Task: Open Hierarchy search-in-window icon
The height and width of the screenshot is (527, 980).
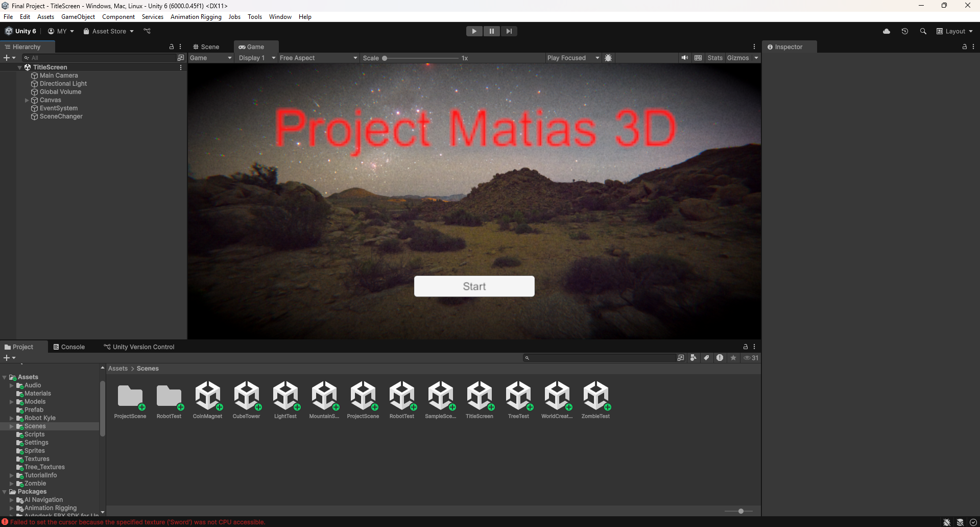Action: pos(181,58)
